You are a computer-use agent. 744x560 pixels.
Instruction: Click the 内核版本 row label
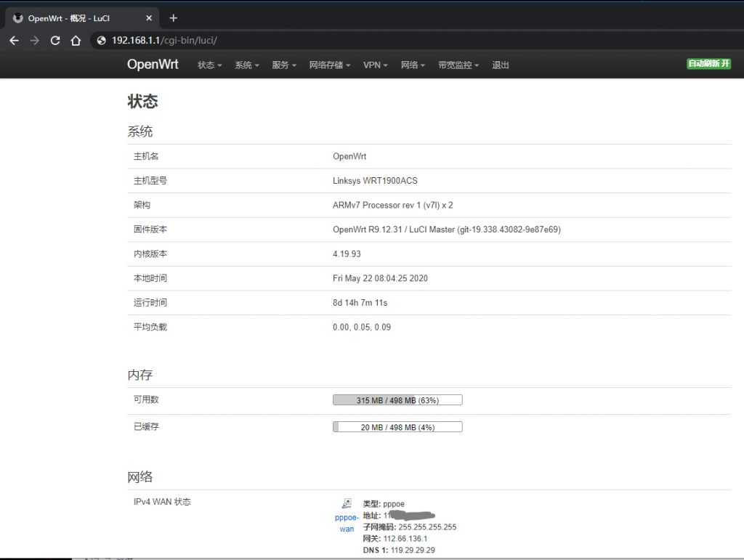(150, 254)
